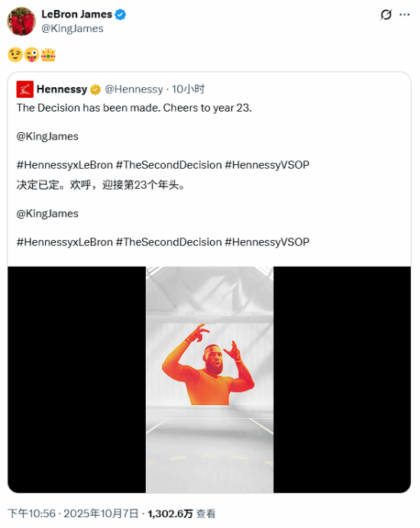420x528 pixels.
Task: Open the LeBron James display name
Action: point(76,15)
